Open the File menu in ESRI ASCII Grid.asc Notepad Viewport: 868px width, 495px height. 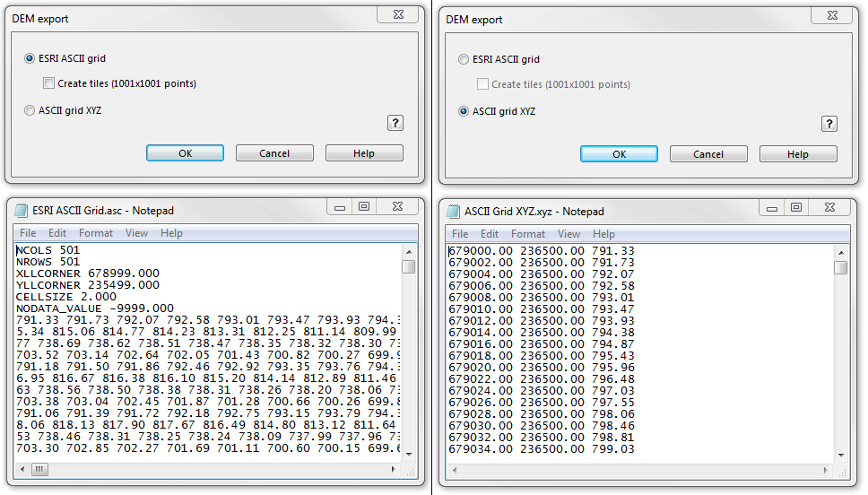tap(28, 233)
